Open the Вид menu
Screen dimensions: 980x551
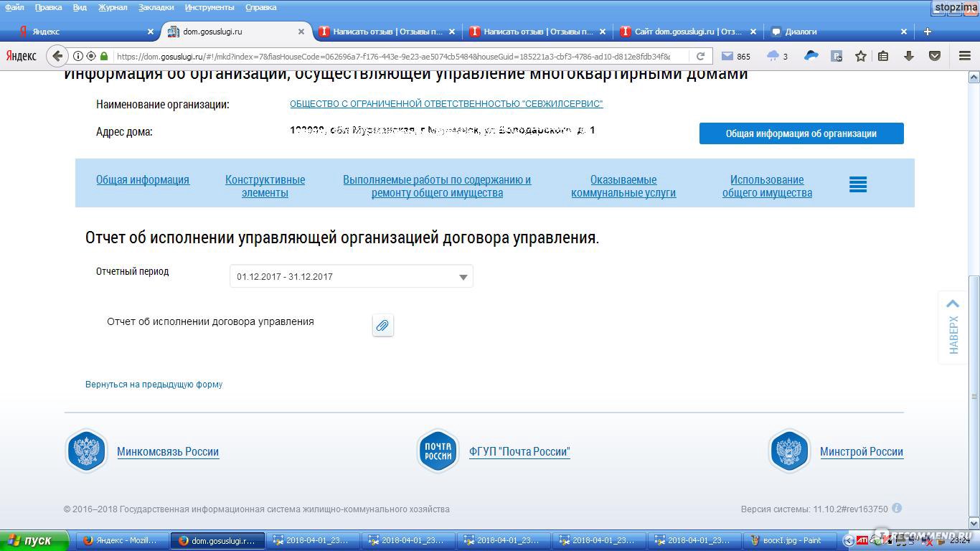[80, 7]
